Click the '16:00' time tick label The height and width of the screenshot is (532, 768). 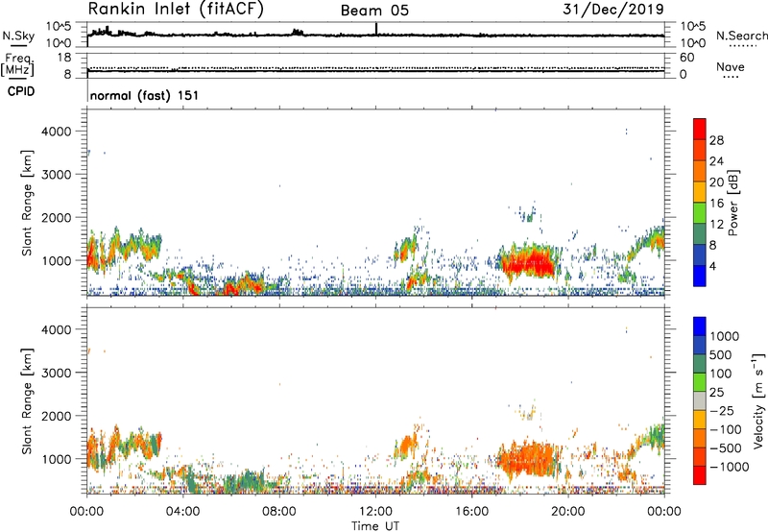[471, 512]
